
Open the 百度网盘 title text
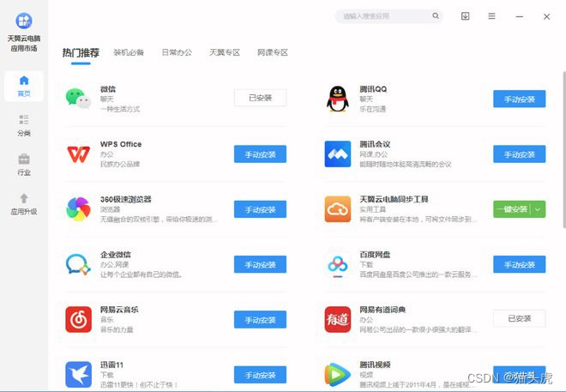[x=375, y=255]
